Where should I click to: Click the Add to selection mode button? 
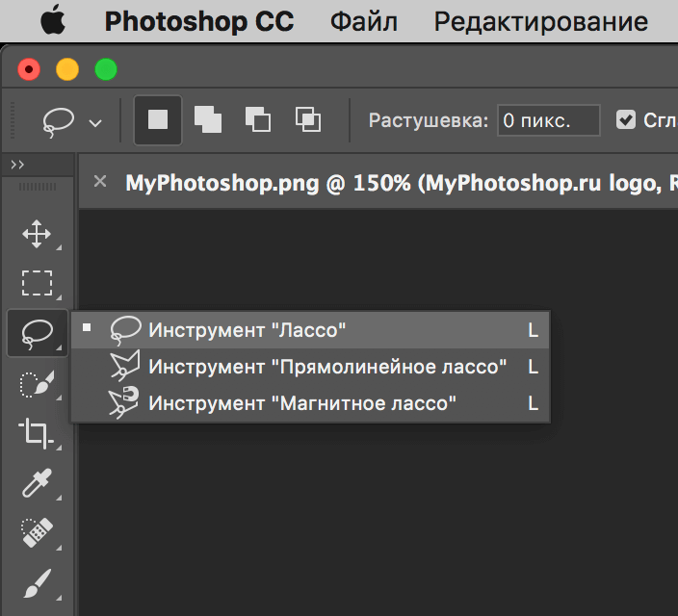tap(208, 119)
